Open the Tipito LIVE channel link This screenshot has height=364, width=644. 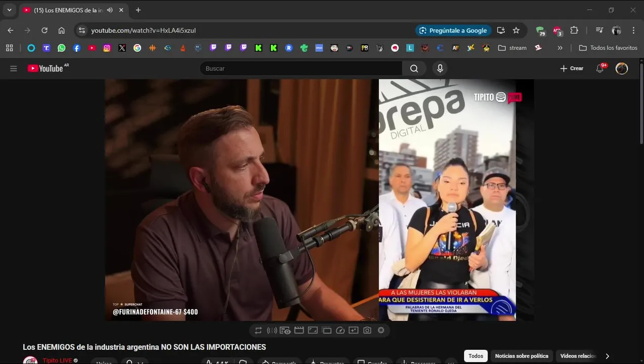tap(57, 360)
